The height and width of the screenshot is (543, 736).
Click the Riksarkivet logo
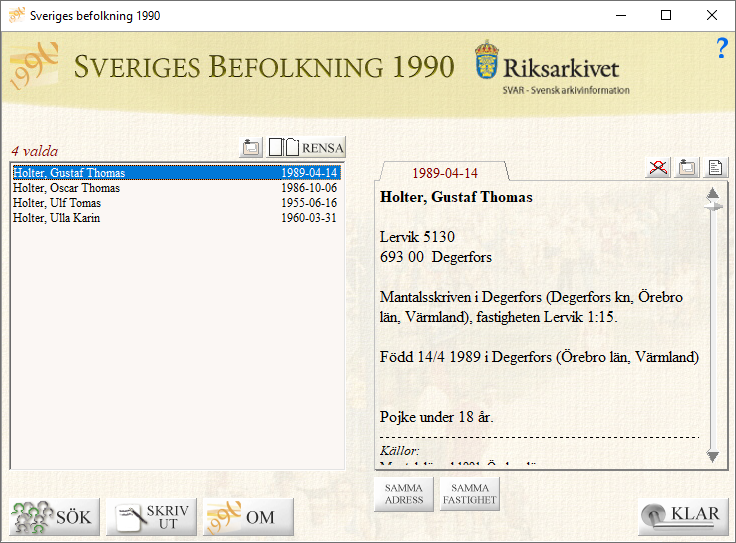tap(552, 68)
